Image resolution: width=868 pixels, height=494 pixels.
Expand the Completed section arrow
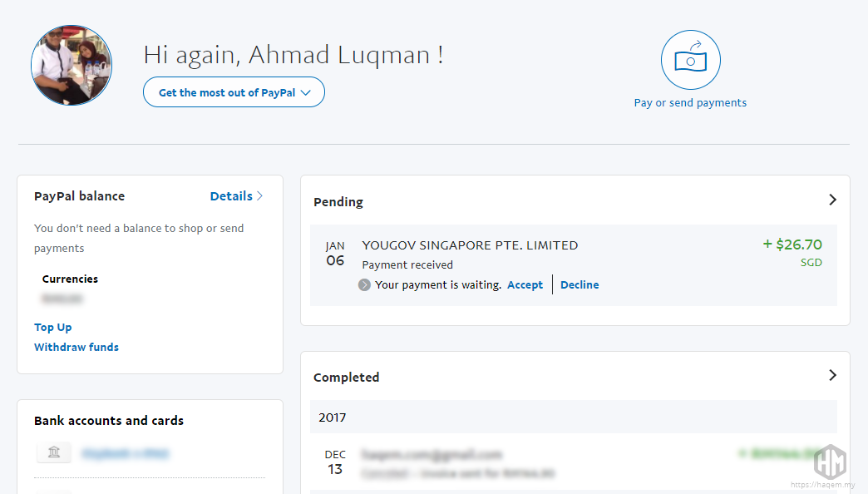click(x=833, y=376)
